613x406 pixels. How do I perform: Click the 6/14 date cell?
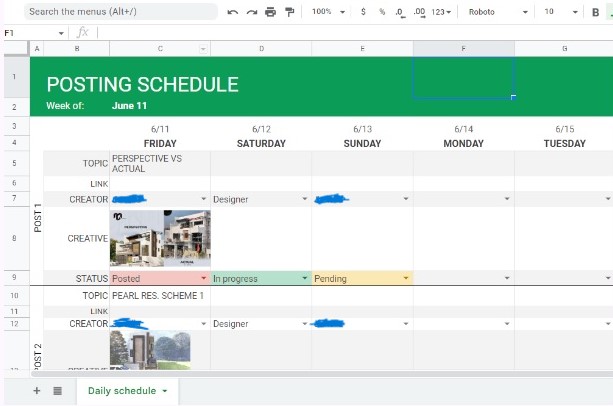click(464, 129)
